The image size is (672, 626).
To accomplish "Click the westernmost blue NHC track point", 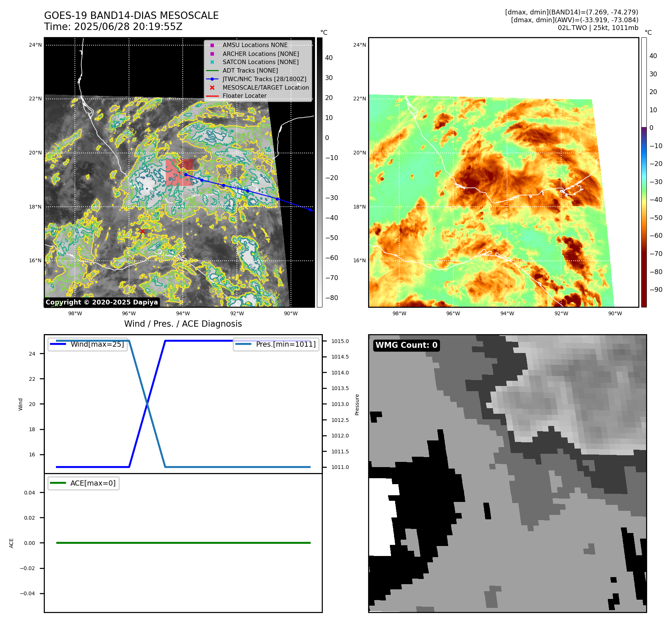I will point(186,174).
